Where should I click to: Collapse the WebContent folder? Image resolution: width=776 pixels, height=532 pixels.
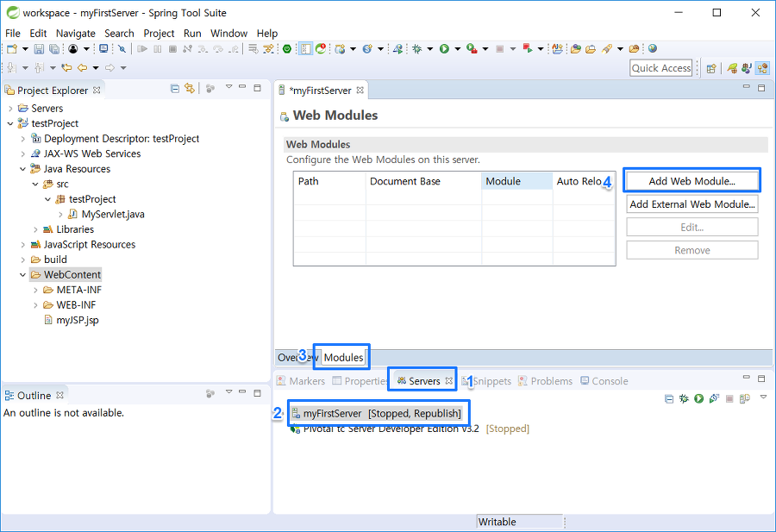[22, 275]
